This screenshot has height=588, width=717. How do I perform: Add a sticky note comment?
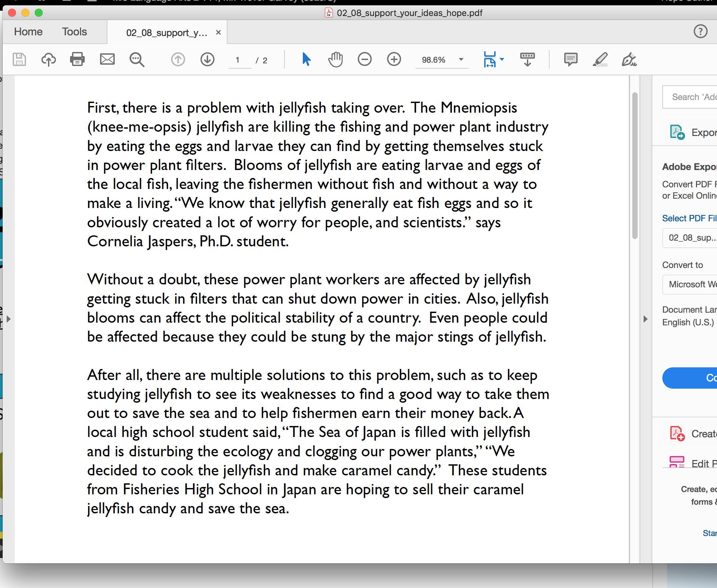[571, 60]
